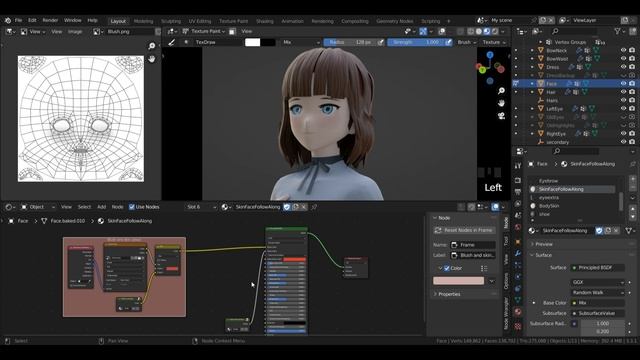Open the File menu

[18, 20]
